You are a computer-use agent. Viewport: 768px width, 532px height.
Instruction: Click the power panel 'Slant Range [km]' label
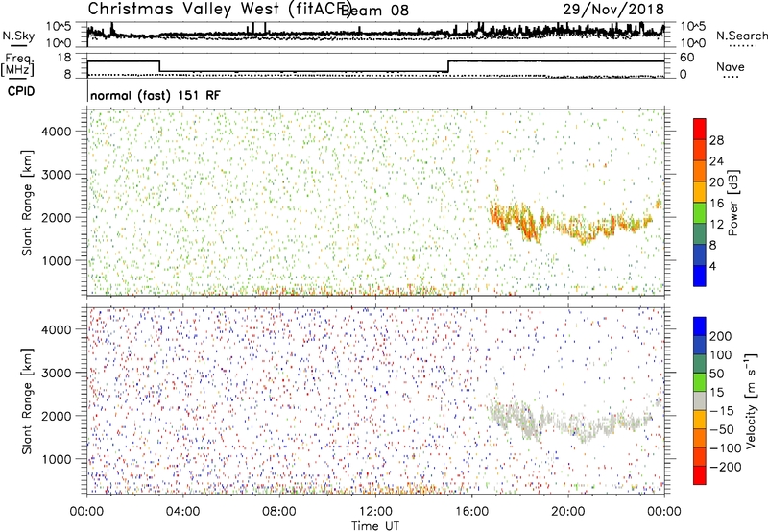click(27, 203)
